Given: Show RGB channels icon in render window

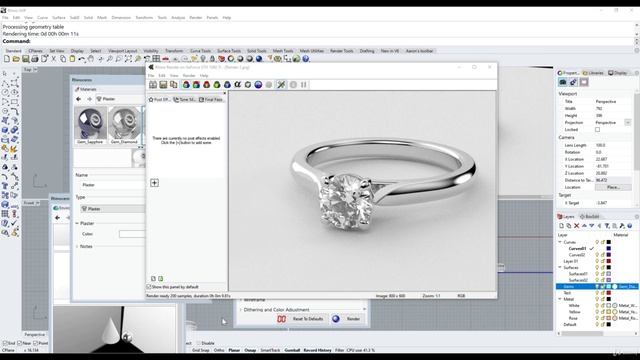Looking at the screenshot, I should pyautogui.click(x=186, y=84).
